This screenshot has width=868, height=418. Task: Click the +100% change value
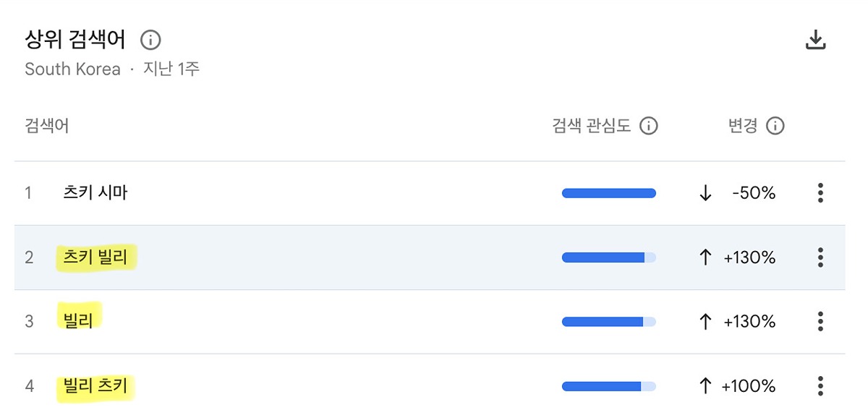(x=749, y=385)
